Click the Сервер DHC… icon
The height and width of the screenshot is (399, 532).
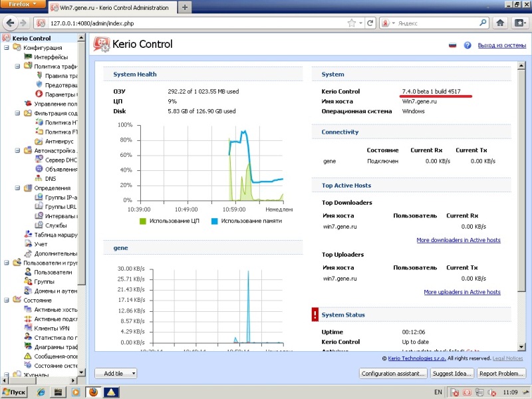[x=39, y=160]
